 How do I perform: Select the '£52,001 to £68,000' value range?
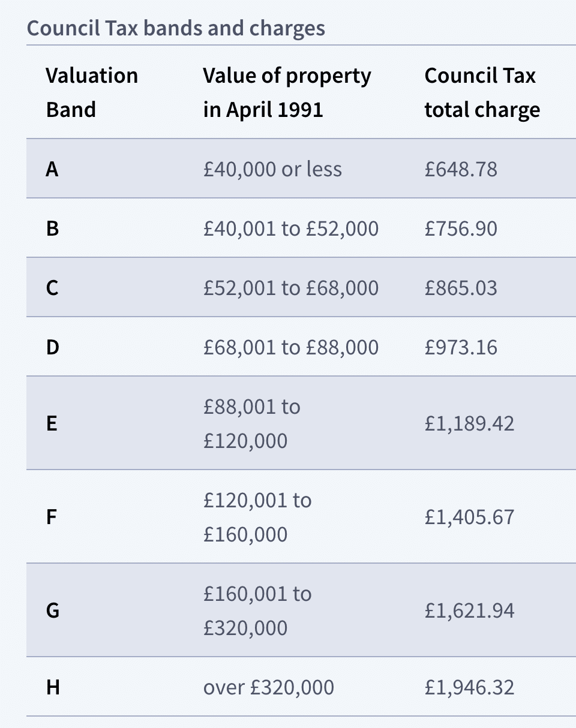(291, 288)
